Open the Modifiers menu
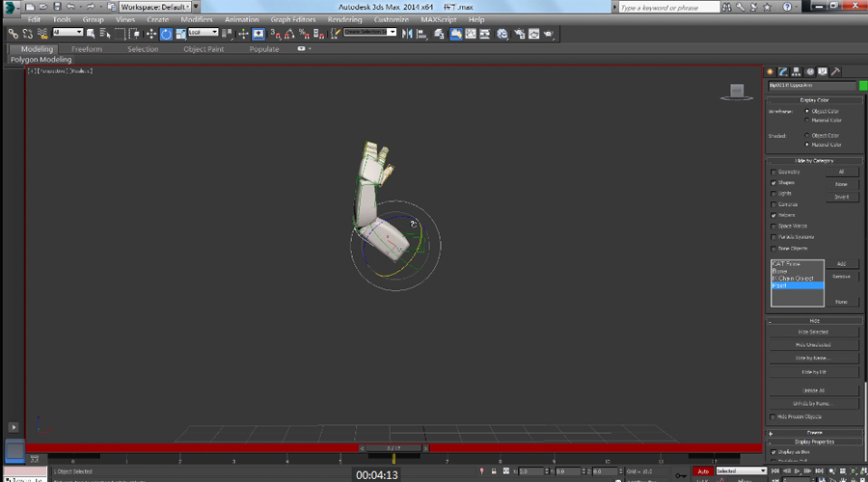Image resolution: width=868 pixels, height=482 pixels. click(197, 19)
